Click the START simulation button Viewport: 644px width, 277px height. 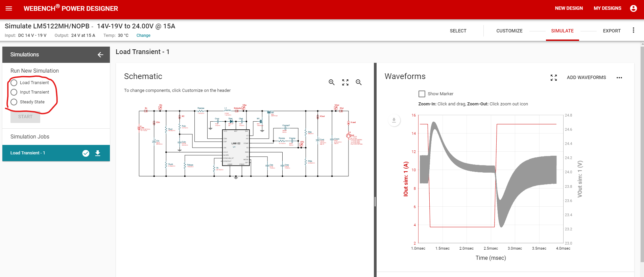[x=25, y=117]
